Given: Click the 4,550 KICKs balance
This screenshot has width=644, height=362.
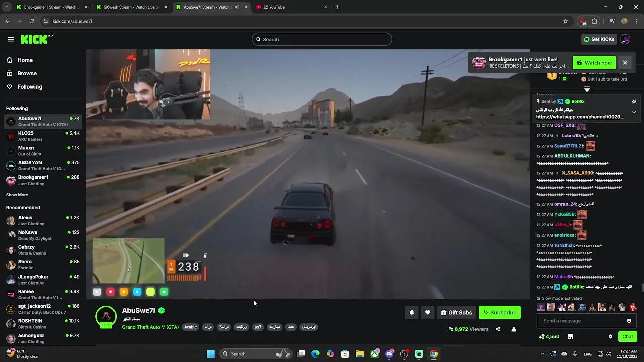Looking at the screenshot, I should click(549, 337).
